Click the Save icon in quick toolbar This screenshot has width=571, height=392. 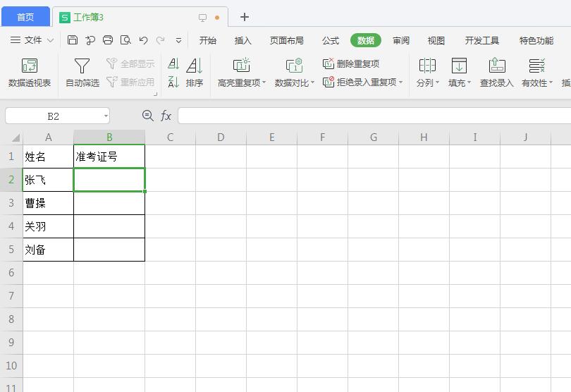tap(73, 40)
